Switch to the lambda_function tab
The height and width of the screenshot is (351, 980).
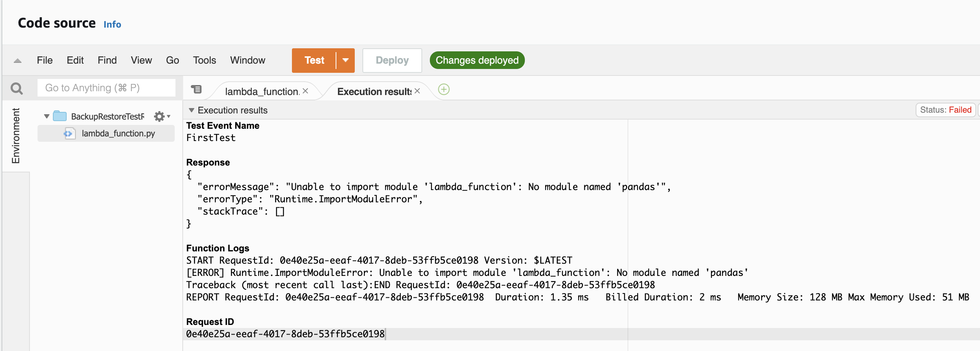(x=262, y=92)
